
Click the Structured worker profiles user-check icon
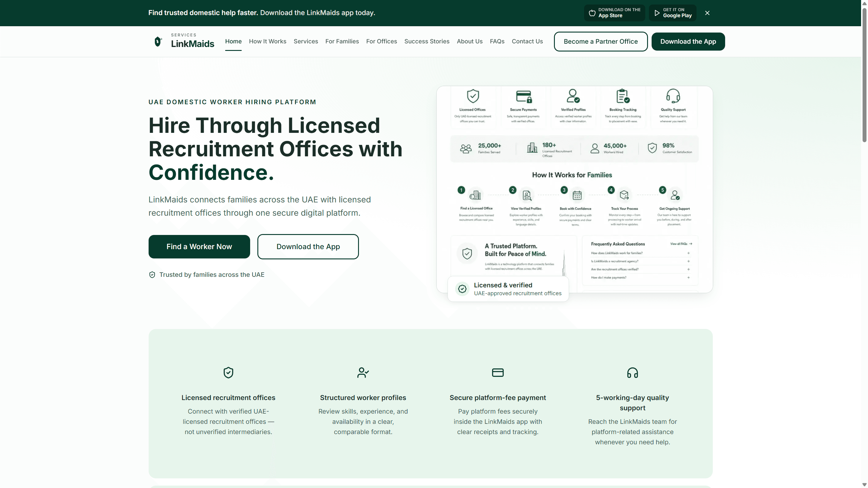pyautogui.click(x=363, y=373)
